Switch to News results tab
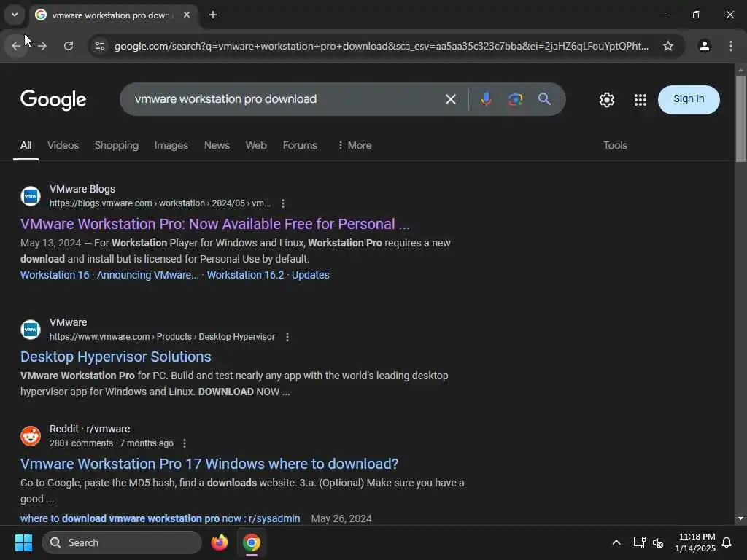The height and width of the screenshot is (560, 747). (x=217, y=146)
